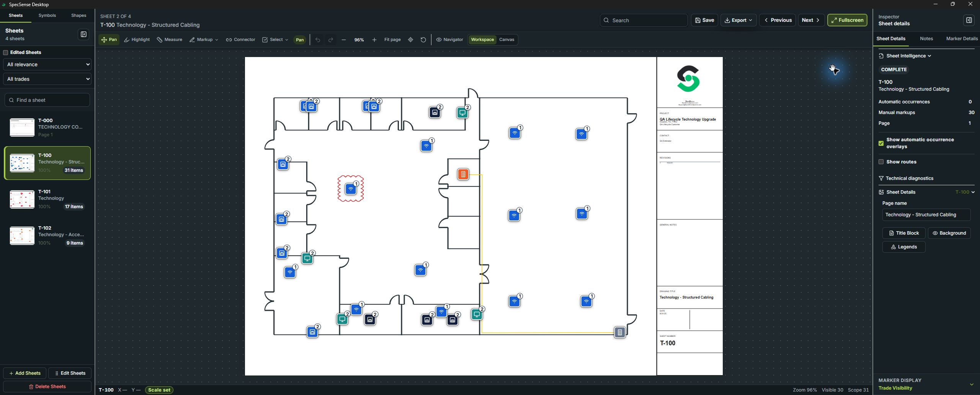
Task: Open the T-100 sheet selector dropdown
Action: pos(965,192)
